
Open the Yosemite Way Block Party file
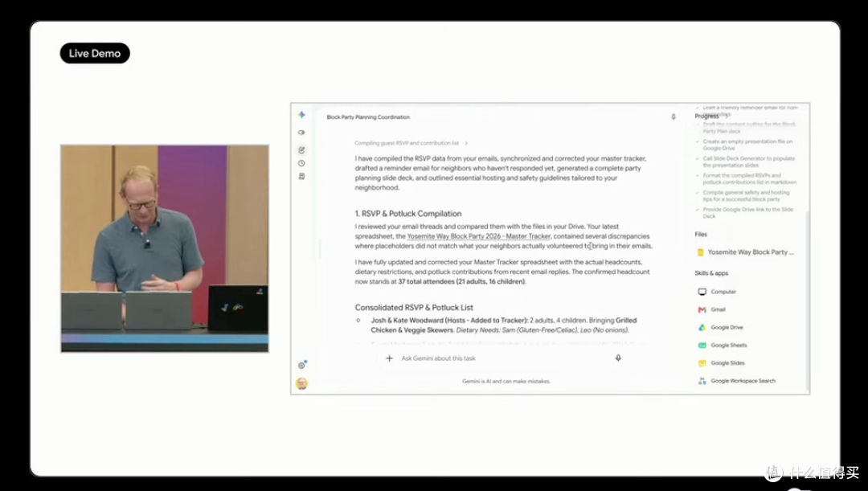tap(745, 252)
